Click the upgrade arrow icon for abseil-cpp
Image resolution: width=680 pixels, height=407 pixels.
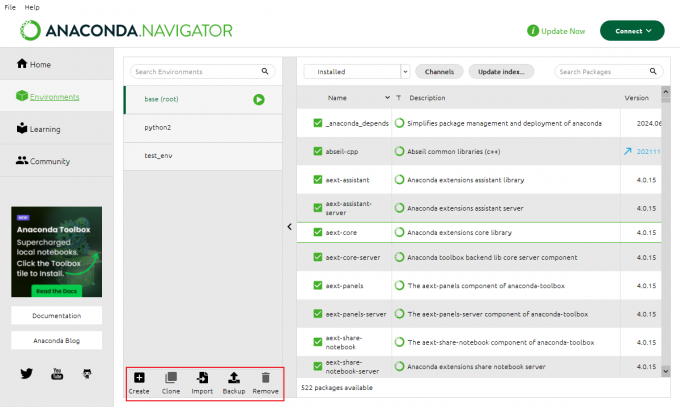(x=628, y=151)
